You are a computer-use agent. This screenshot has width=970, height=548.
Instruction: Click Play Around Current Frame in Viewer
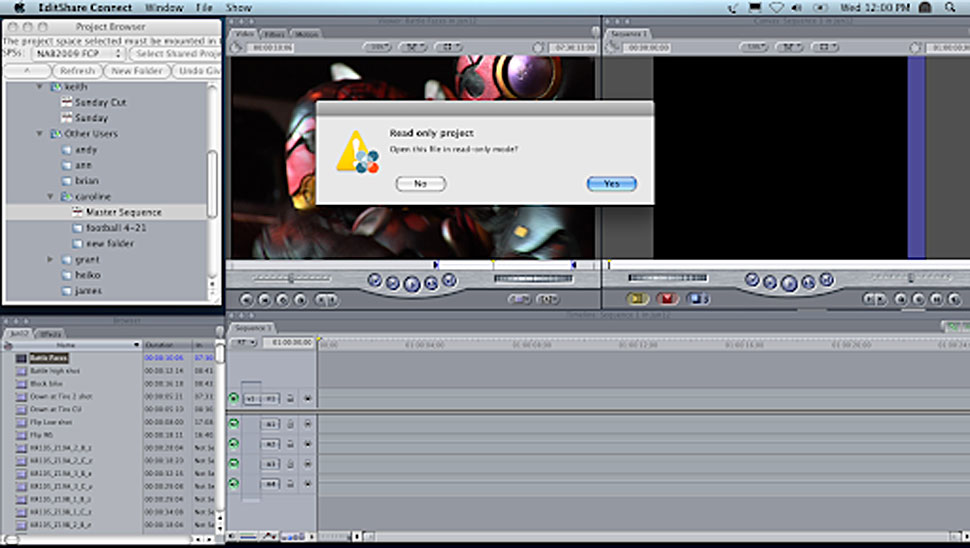(x=431, y=283)
